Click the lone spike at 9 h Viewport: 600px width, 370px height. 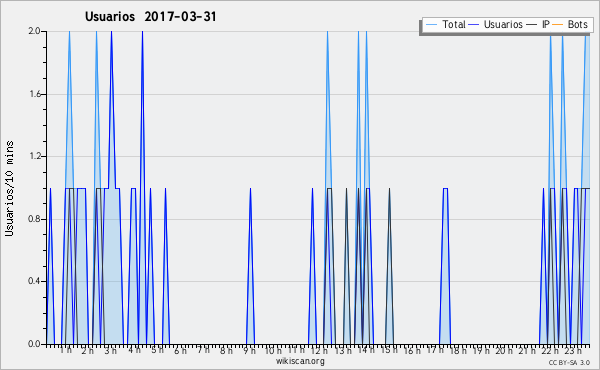tap(250, 266)
